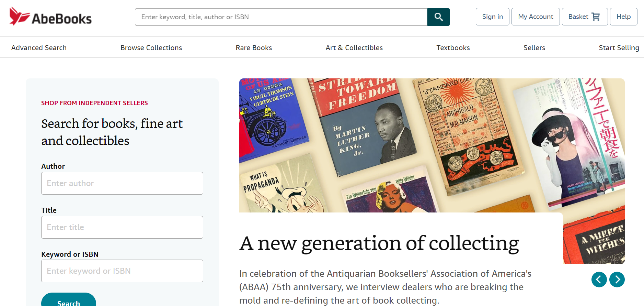Go to Advanced Search

[39, 48]
